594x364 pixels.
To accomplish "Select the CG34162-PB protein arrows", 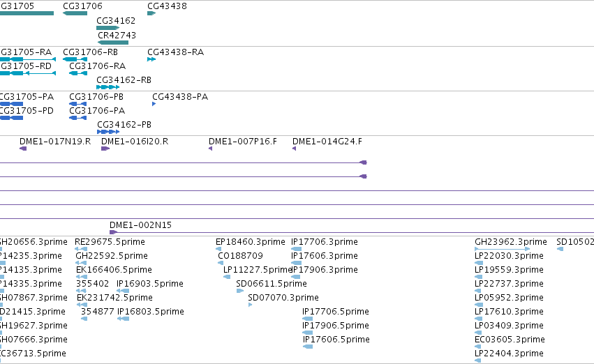I will tap(108, 132).
